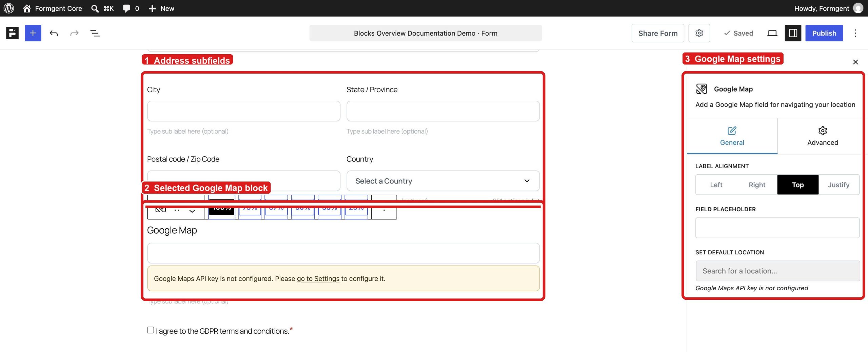The width and height of the screenshot is (868, 352).
Task: Publish the form
Action: (x=824, y=33)
